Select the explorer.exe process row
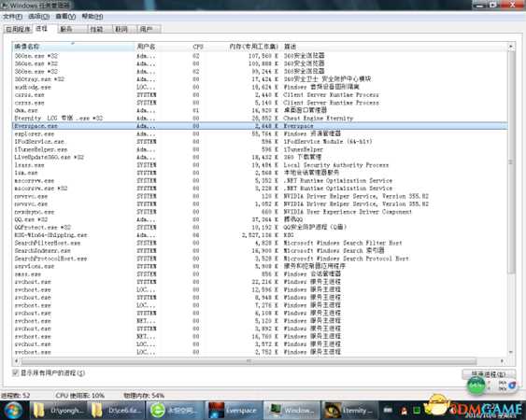526x420 pixels. (x=260, y=133)
